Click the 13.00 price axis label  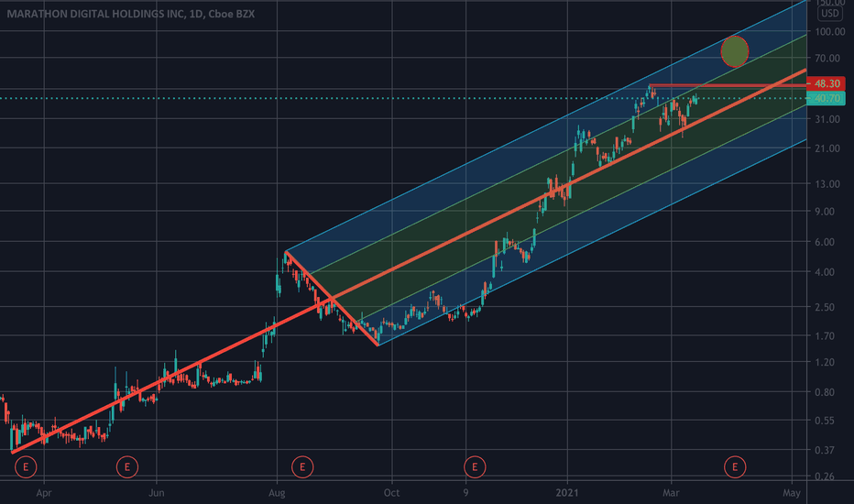[x=827, y=184]
